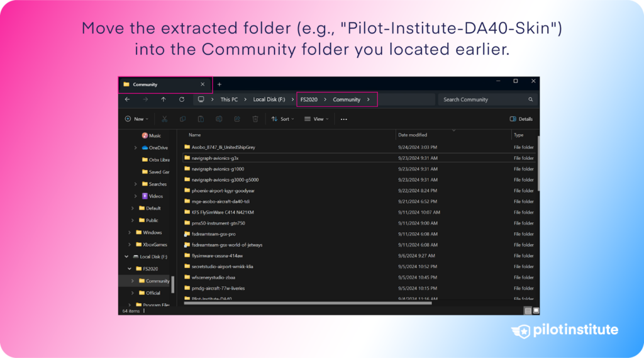Sort by Date modified column header

point(413,135)
